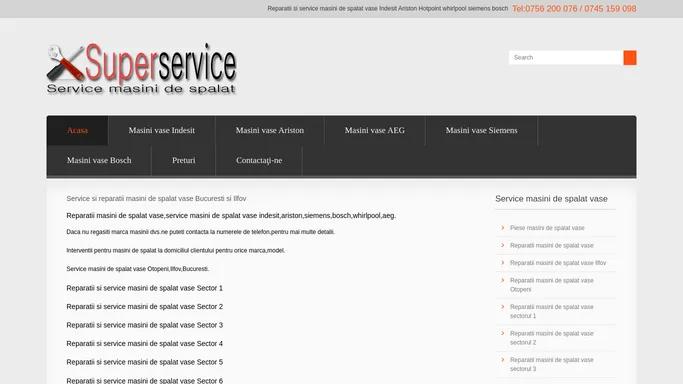683x384 pixels.
Task: Open Masini vase Indesit menu
Action: click(162, 130)
